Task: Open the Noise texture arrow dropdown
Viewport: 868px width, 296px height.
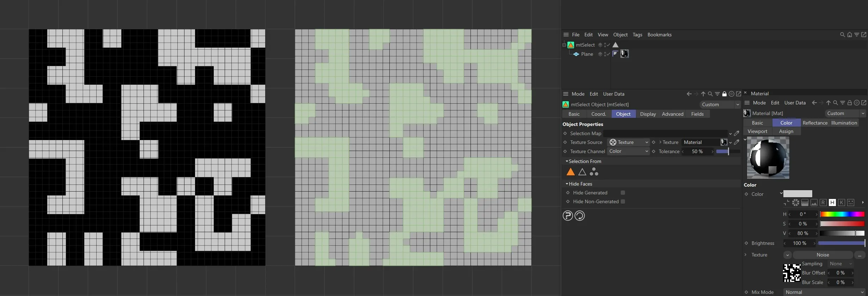Action: tap(787, 255)
